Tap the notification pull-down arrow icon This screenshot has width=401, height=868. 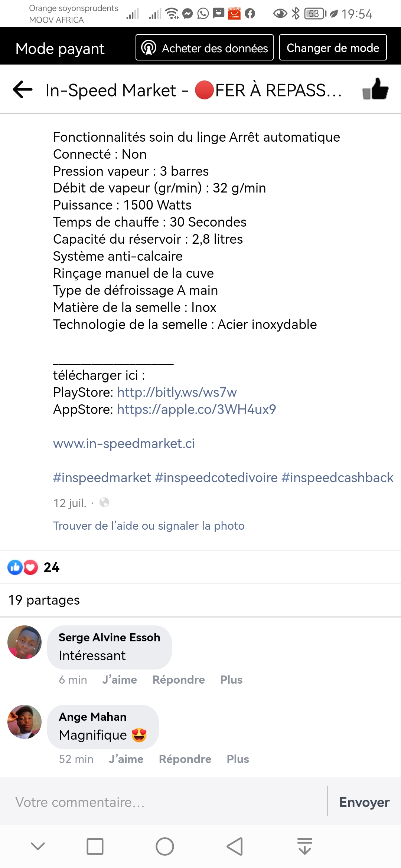click(305, 846)
